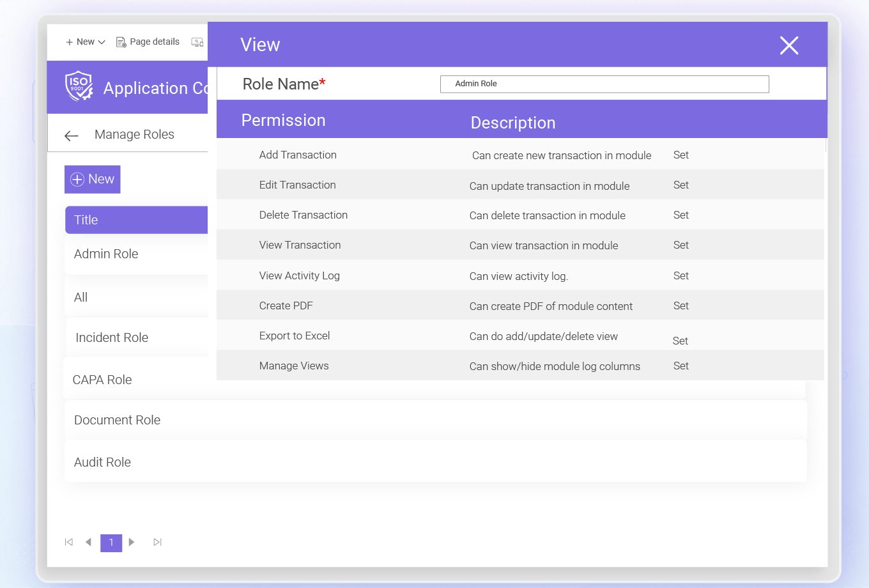Click Set for View Activity Log

pos(681,276)
